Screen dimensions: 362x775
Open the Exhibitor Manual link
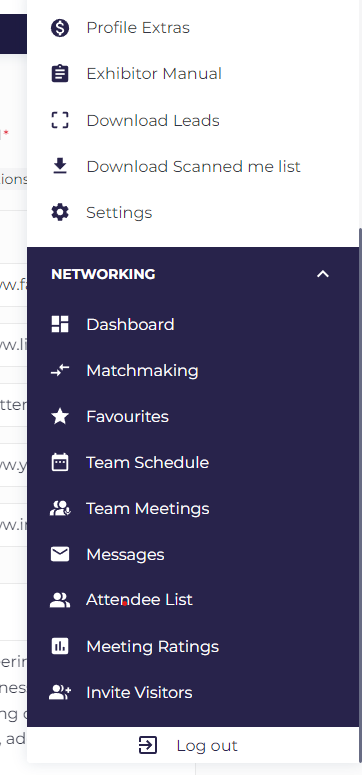[193, 74]
